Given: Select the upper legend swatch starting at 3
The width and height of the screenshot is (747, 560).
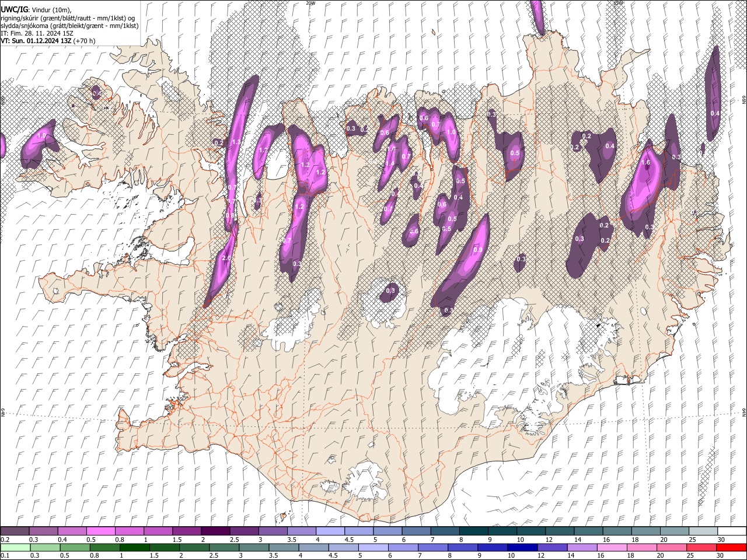Looking at the screenshot, I should click(272, 531).
